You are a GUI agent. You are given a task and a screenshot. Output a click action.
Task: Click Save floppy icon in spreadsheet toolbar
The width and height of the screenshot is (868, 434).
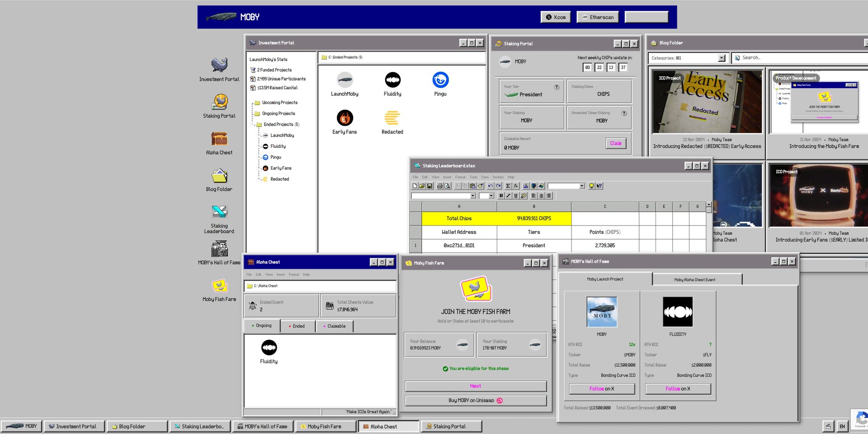click(x=429, y=186)
